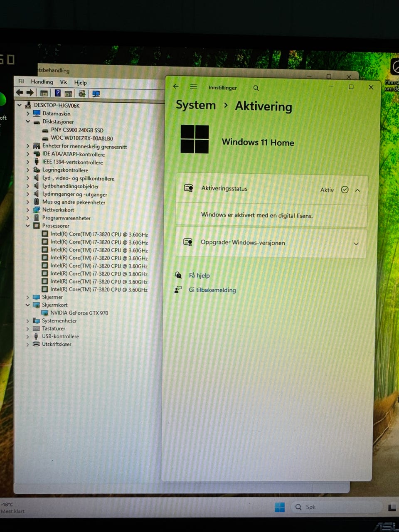The height and width of the screenshot is (532, 399).
Task: Expand the Systemenheter node
Action: (x=28, y=320)
